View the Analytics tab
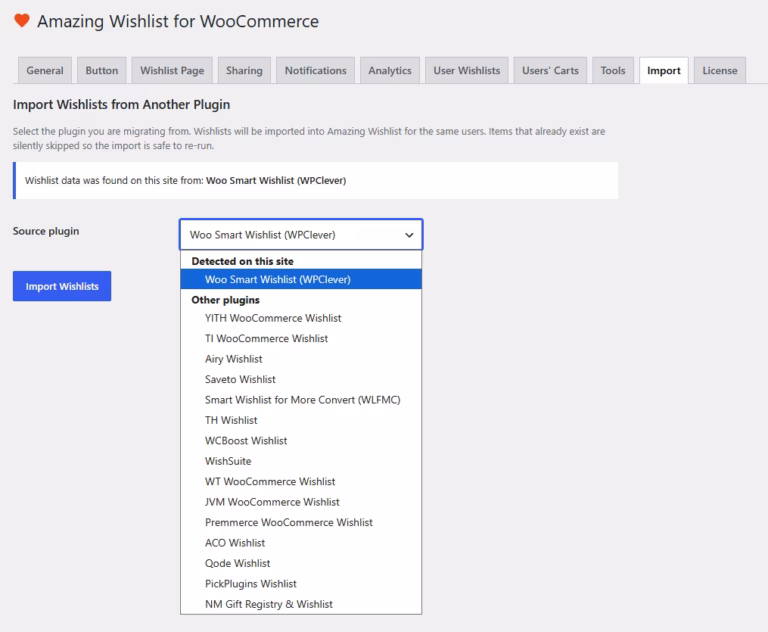 [390, 71]
